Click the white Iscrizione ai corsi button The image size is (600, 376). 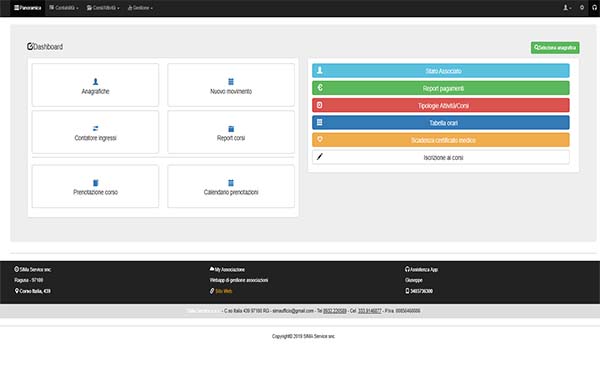(440, 157)
